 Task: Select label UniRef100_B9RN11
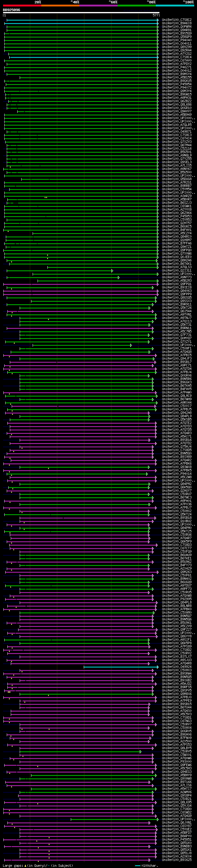177,328
